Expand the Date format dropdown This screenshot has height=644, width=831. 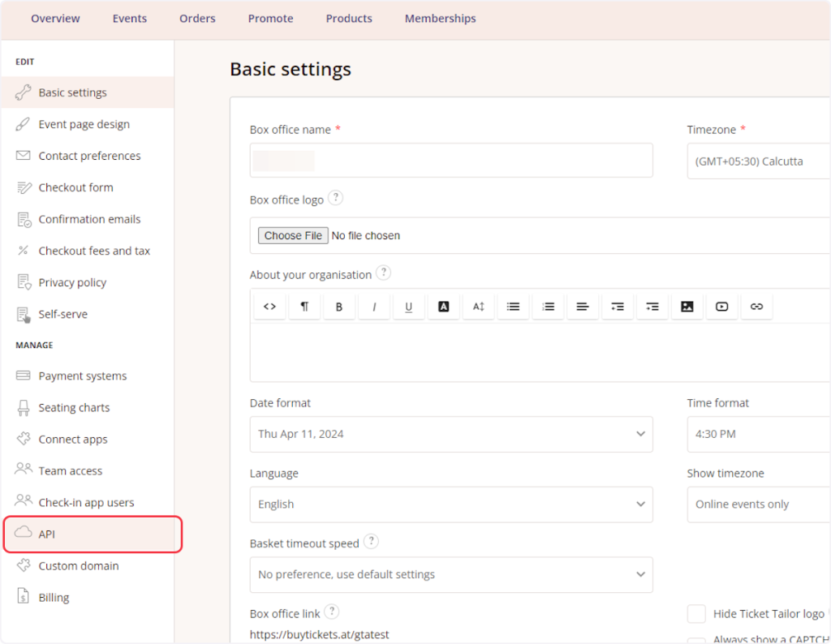(451, 434)
